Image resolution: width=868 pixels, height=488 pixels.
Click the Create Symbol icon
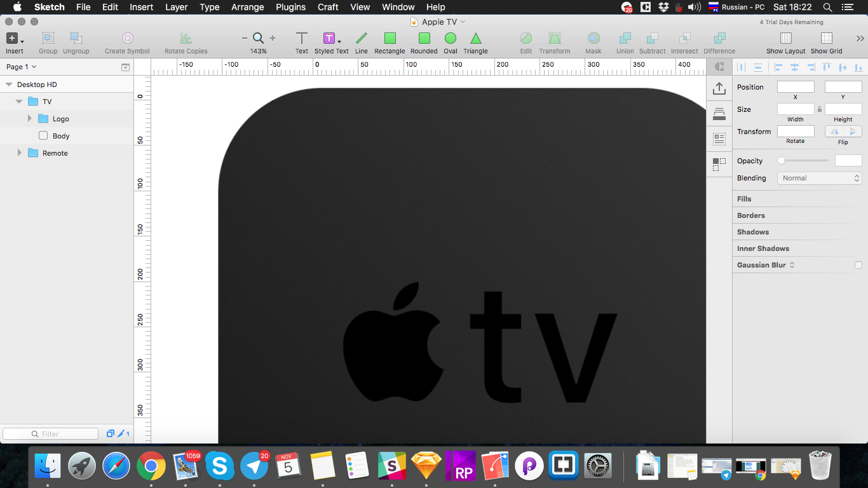pyautogui.click(x=127, y=39)
